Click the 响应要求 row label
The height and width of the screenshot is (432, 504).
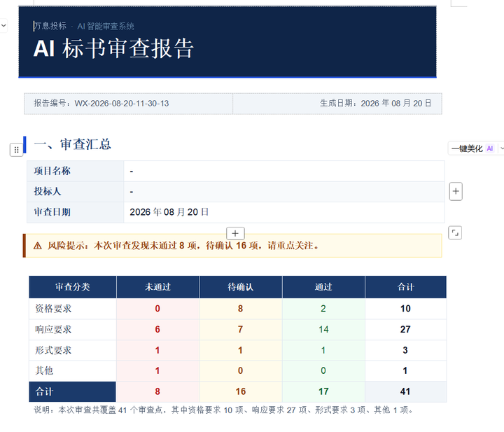click(x=53, y=330)
